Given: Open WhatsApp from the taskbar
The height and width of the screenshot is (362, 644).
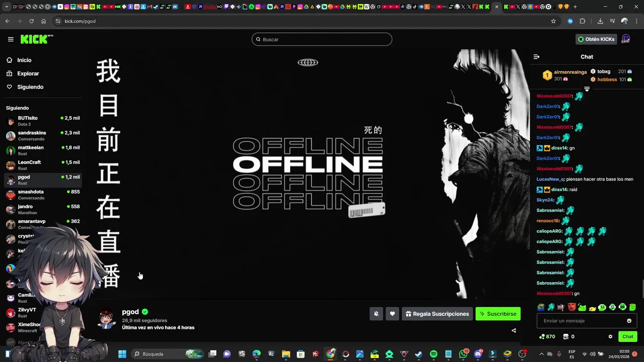Looking at the screenshot, I should pyautogui.click(x=463, y=354).
